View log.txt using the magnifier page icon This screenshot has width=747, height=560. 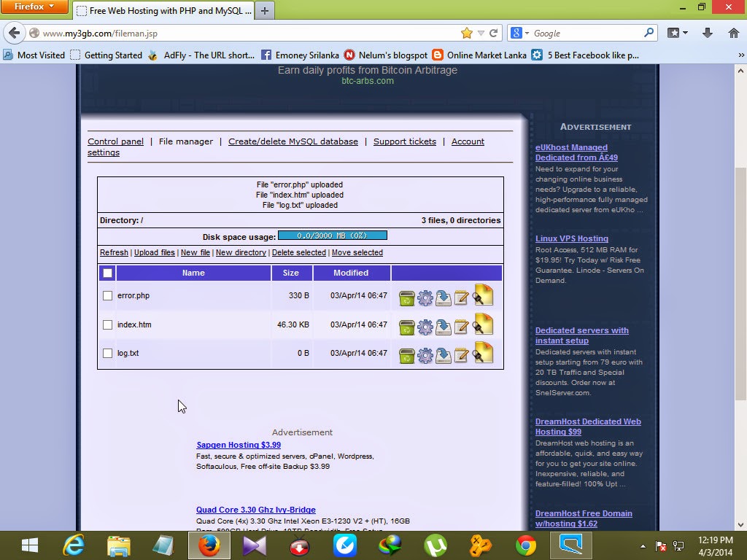pos(483,353)
